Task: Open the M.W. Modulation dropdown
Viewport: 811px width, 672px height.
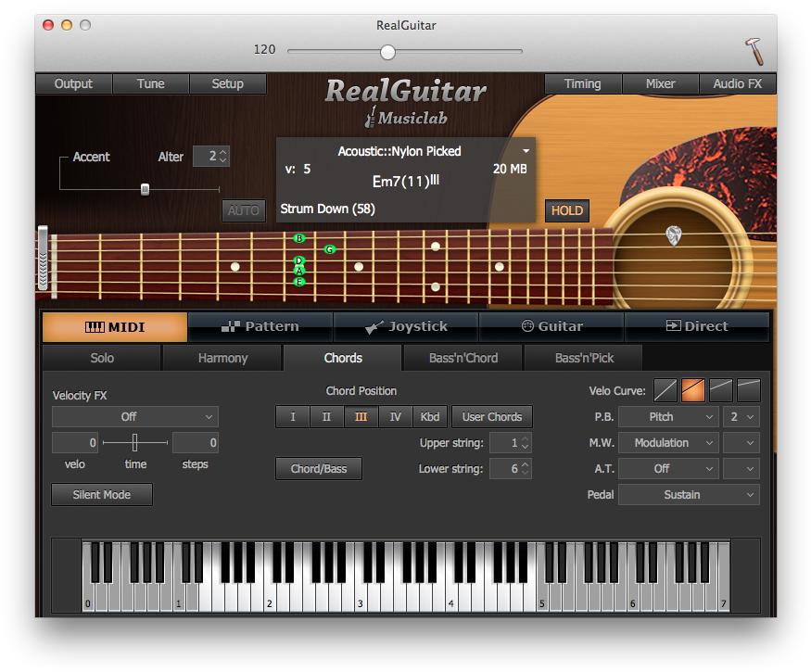Action: click(668, 443)
